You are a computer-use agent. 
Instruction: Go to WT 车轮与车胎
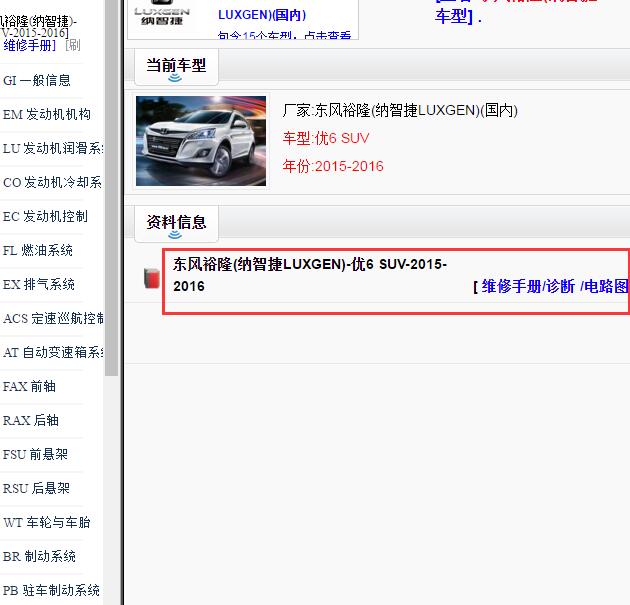click(x=47, y=523)
